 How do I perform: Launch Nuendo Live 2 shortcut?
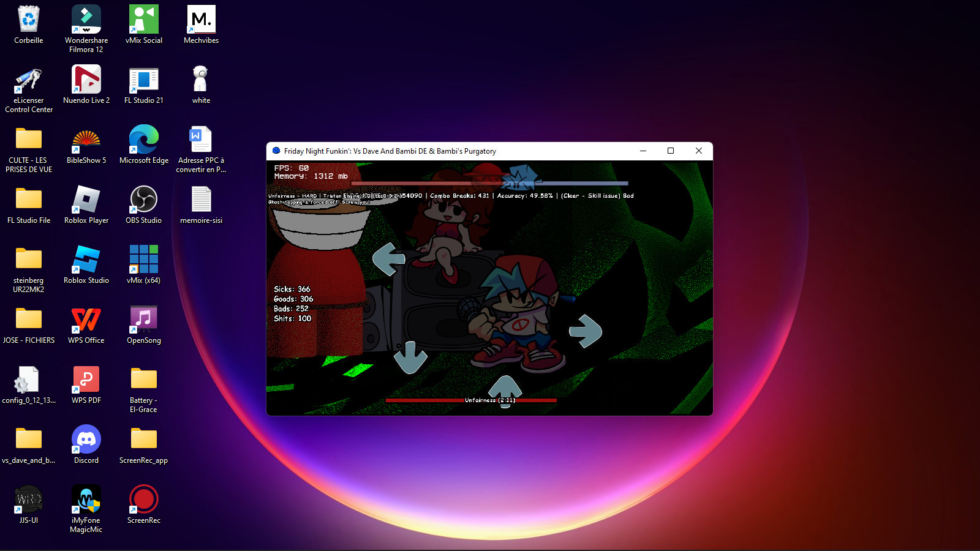[86, 86]
